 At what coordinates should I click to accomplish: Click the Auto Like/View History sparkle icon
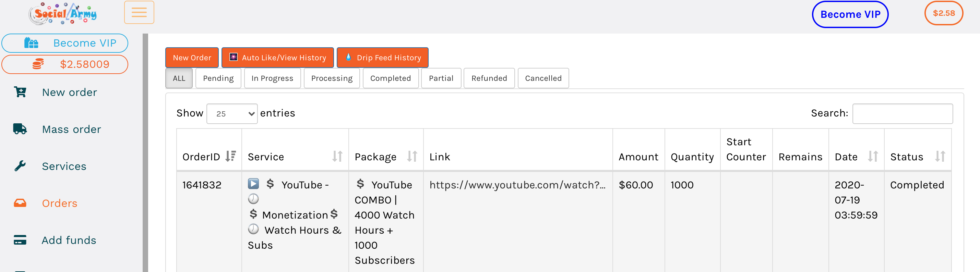pyautogui.click(x=233, y=57)
